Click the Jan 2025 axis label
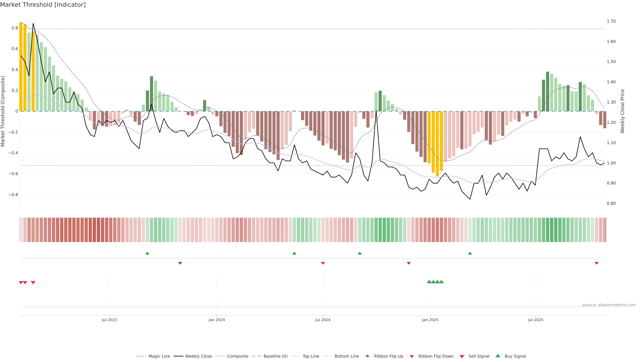Screen dimensions: 644x362 coord(430,320)
